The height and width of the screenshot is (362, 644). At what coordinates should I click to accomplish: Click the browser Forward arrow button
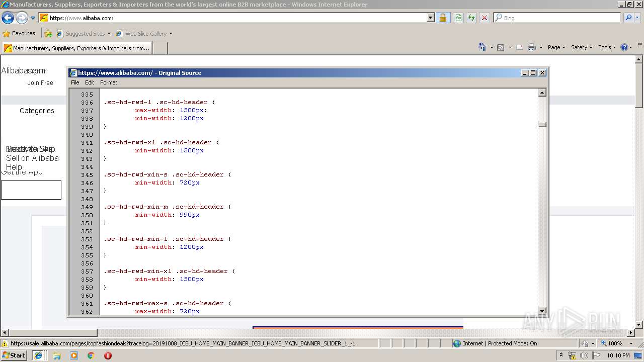[22, 18]
